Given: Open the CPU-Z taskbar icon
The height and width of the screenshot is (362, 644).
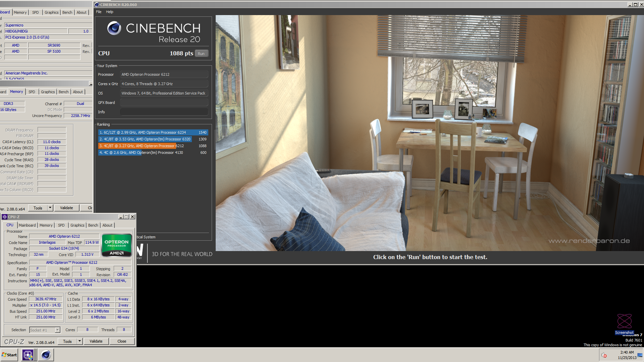Looking at the screenshot, I should click(28, 355).
